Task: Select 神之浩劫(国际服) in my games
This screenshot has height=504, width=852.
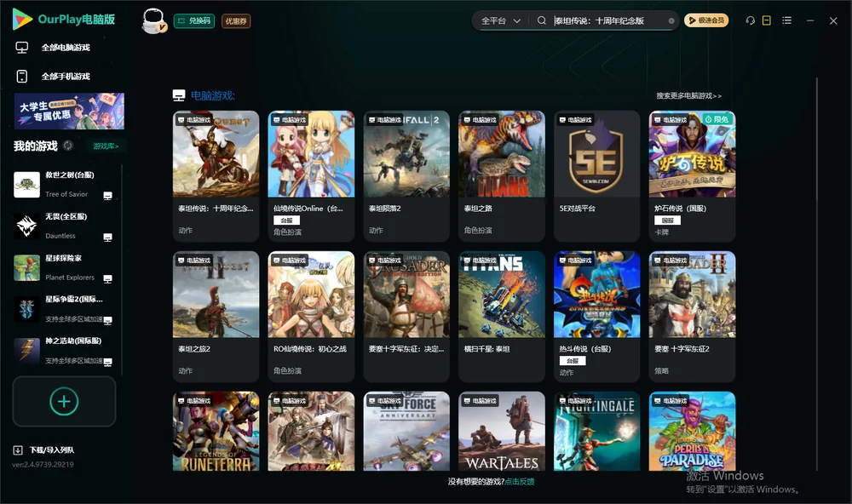Action: pyautogui.click(x=64, y=351)
